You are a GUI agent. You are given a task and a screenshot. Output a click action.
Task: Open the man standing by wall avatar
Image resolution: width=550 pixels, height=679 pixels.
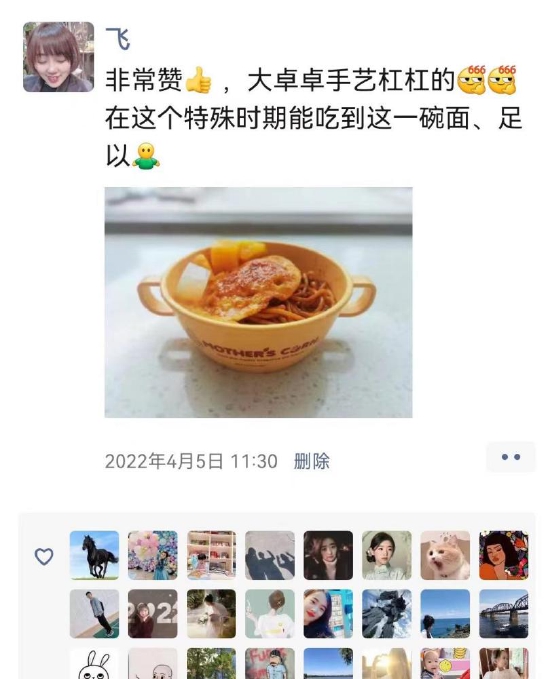tap(94, 614)
